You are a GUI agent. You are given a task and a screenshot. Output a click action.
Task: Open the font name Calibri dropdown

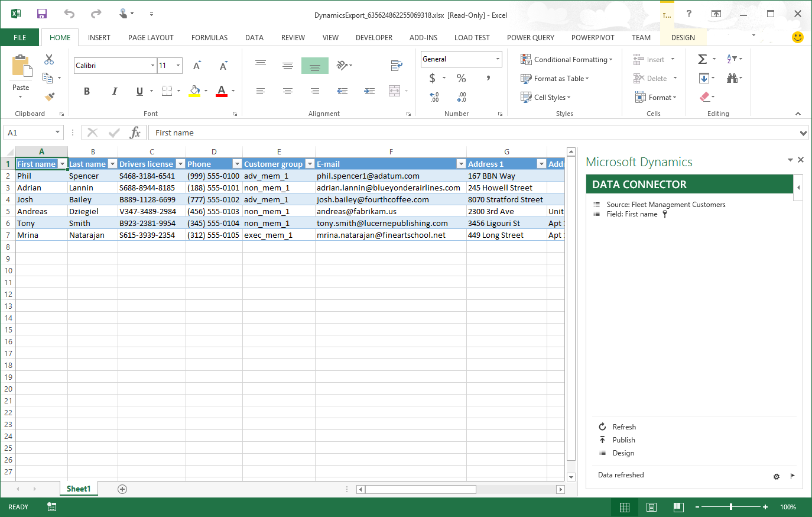pyautogui.click(x=152, y=66)
